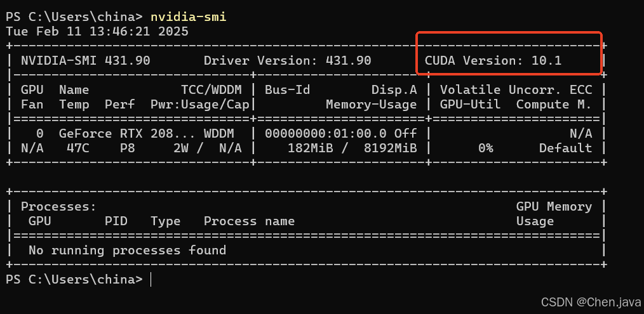
Task: Click the total memory 8192MiB
Action: tap(390, 148)
